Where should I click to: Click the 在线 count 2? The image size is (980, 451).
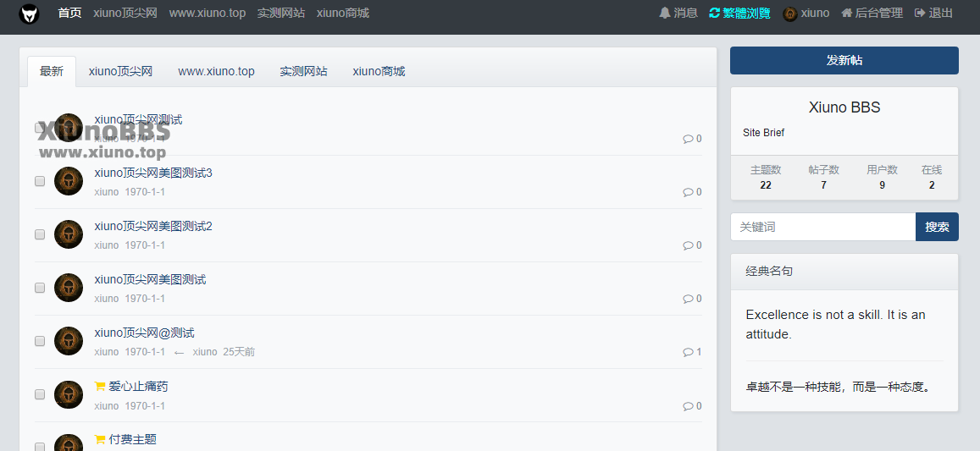(x=931, y=185)
